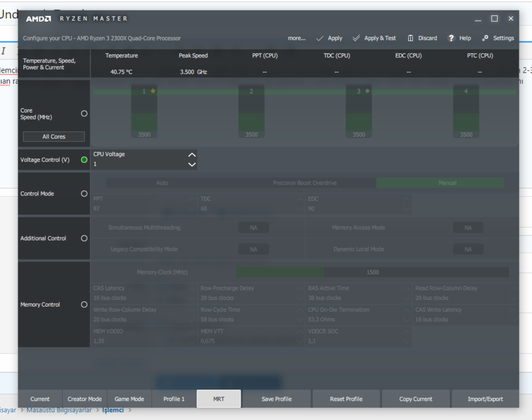Screen dimensions: 532x420
Task: Click the Peak Speed 3.500 GHz value
Action: [x=193, y=72]
